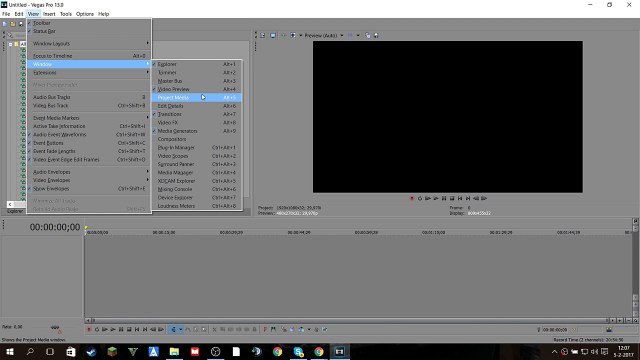Expand the Event Media Markers submenu
This screenshot has height=360, width=640.
[89, 118]
